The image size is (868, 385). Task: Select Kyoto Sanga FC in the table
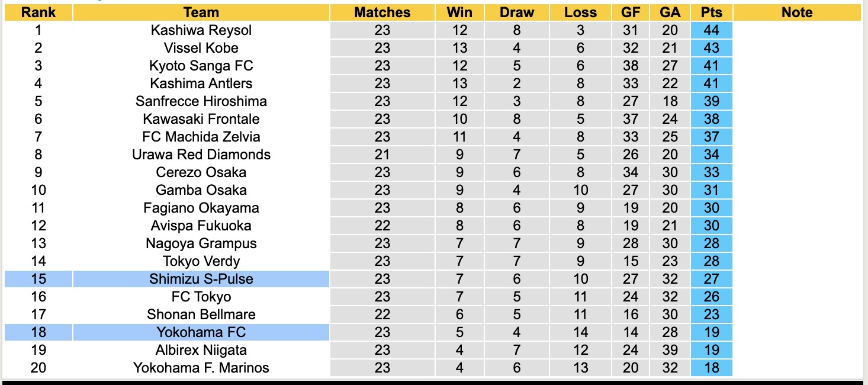tap(201, 66)
